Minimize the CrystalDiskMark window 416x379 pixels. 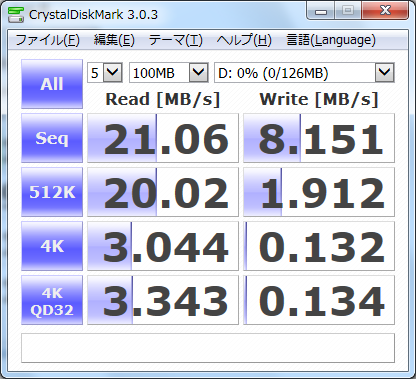(x=321, y=12)
